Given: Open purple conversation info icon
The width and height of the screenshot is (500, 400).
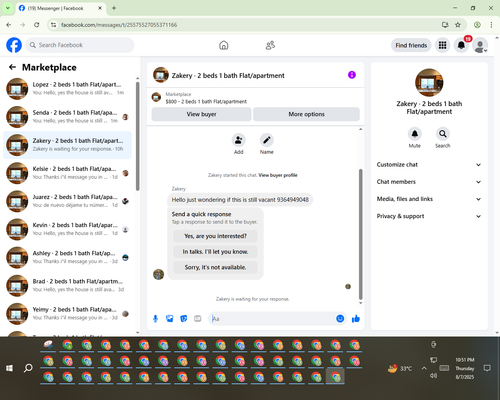Looking at the screenshot, I should tap(352, 75).
